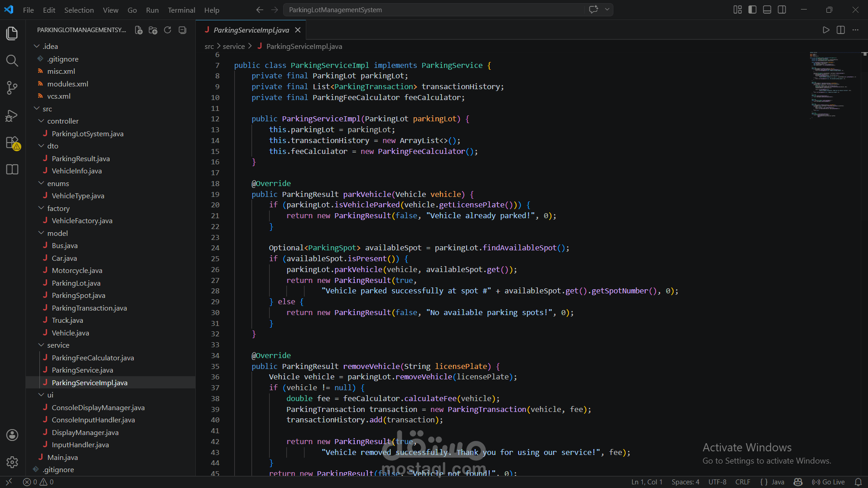Click the remote window icon in status bar
This screenshot has width=868, height=488.
click(9, 482)
